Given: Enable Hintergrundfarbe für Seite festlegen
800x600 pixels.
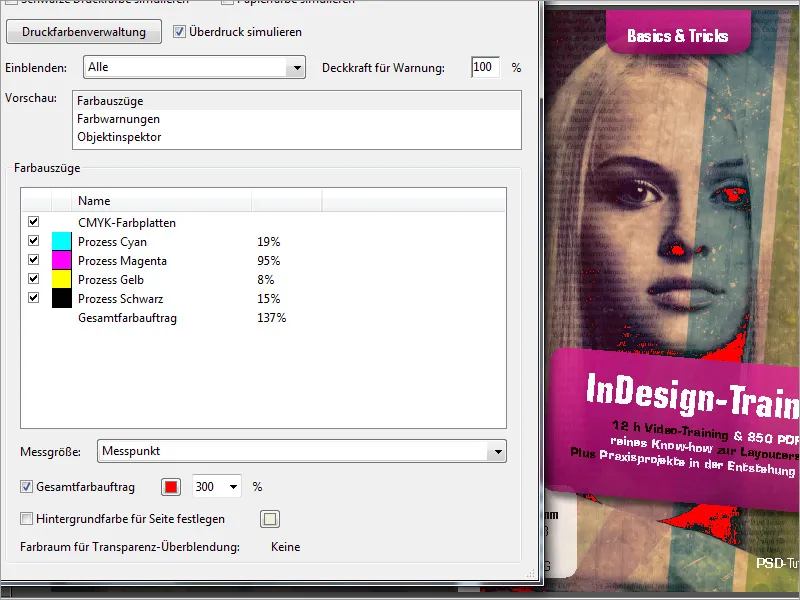Looking at the screenshot, I should [26, 519].
